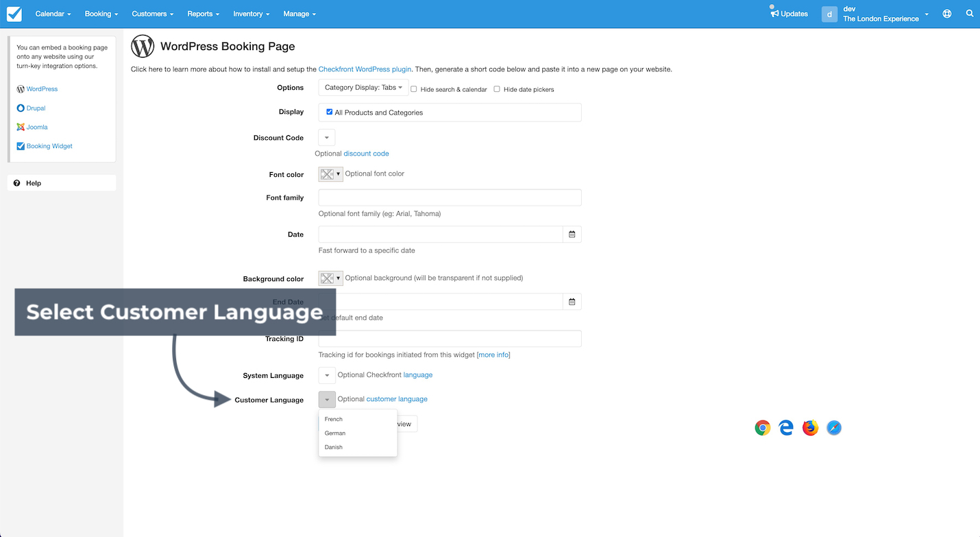Open the Calendar menu
The width and height of the screenshot is (980, 537).
[53, 14]
